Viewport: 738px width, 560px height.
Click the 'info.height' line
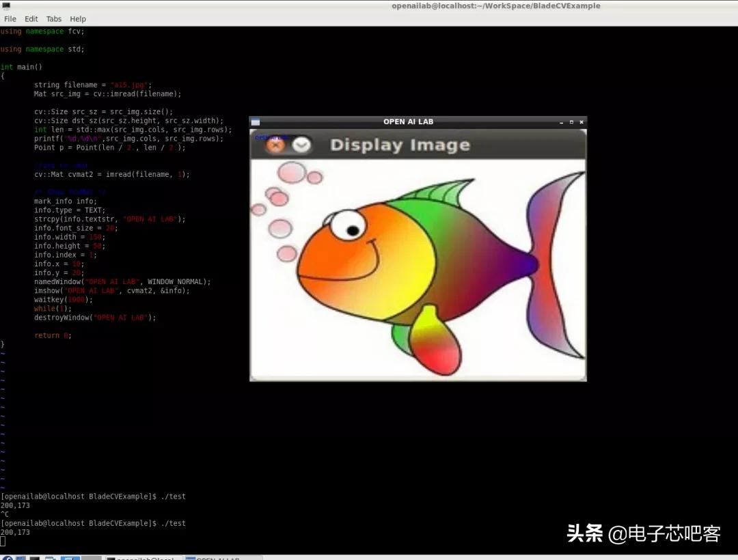(70, 246)
